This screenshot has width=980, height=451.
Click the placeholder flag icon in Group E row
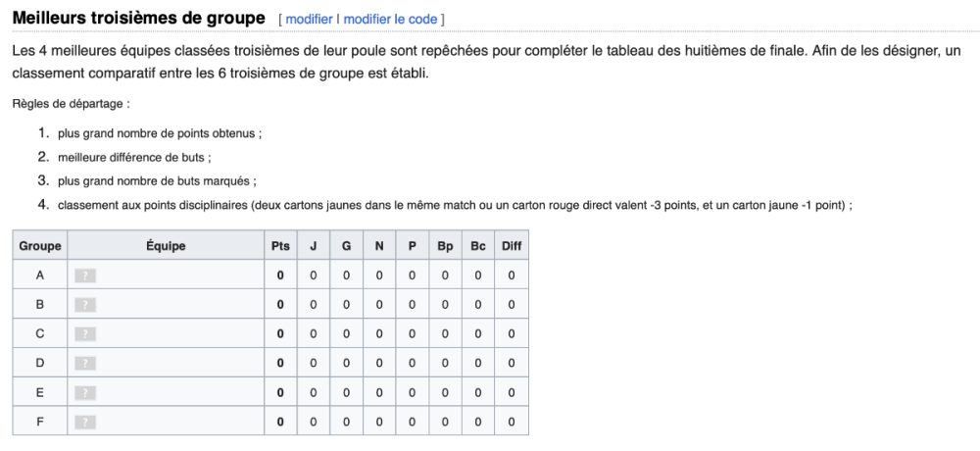click(85, 392)
